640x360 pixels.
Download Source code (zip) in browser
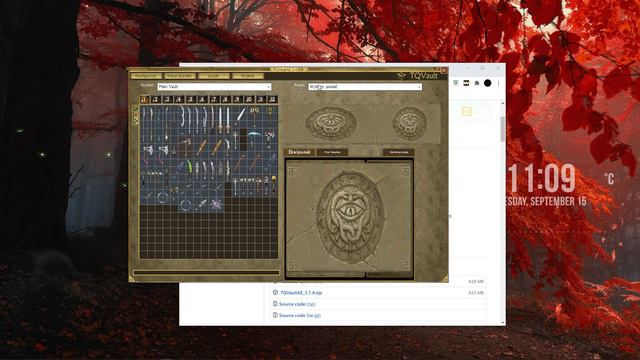(297, 304)
